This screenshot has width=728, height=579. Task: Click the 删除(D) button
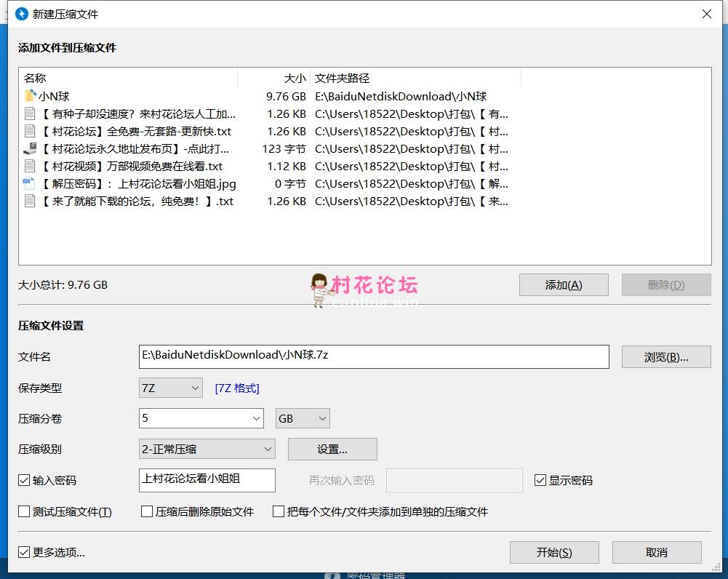pos(666,284)
